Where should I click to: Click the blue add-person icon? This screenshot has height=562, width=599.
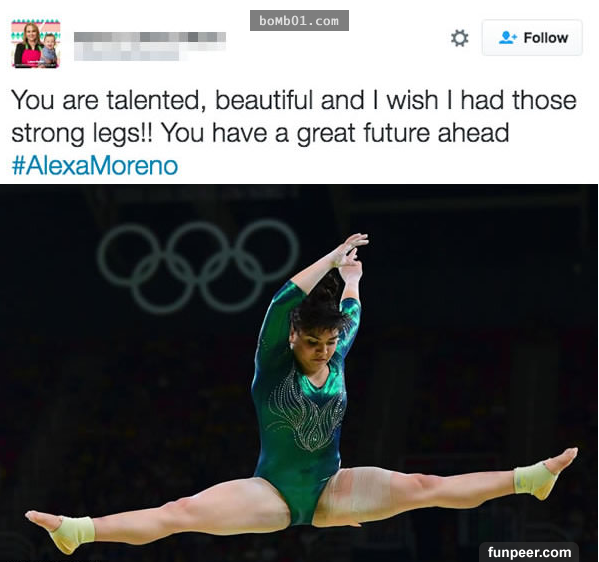[508, 37]
